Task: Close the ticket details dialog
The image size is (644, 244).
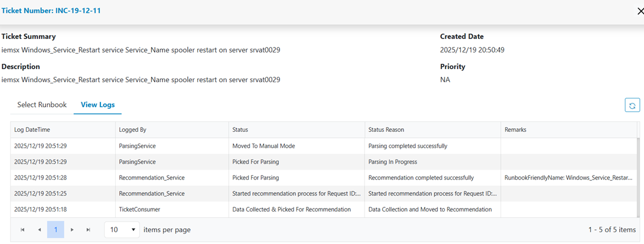Action: 636,11
